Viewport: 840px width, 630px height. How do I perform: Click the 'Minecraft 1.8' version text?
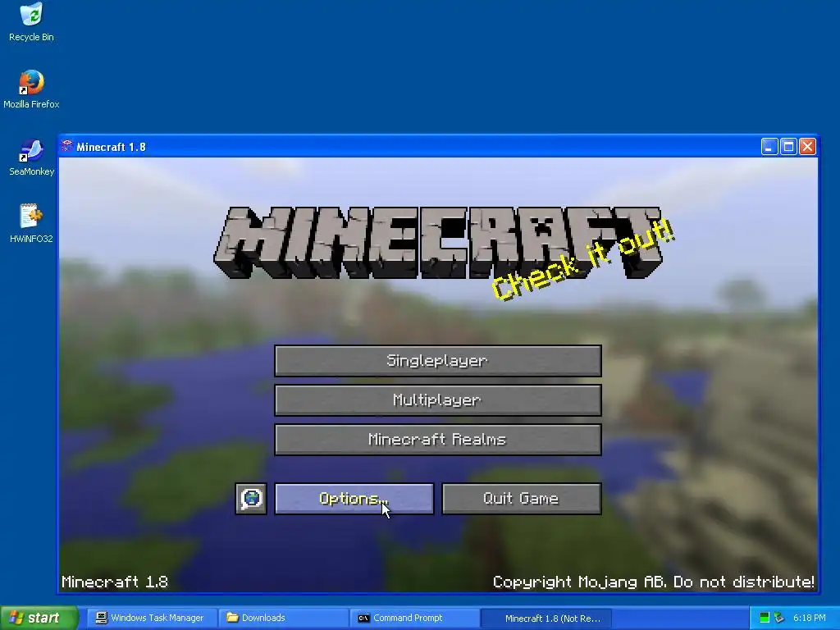tap(115, 582)
